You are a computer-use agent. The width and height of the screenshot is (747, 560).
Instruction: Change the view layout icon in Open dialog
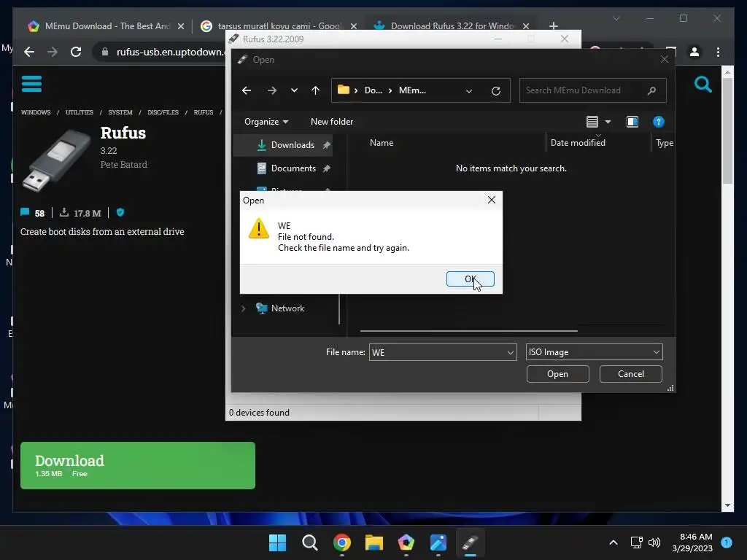click(x=592, y=122)
